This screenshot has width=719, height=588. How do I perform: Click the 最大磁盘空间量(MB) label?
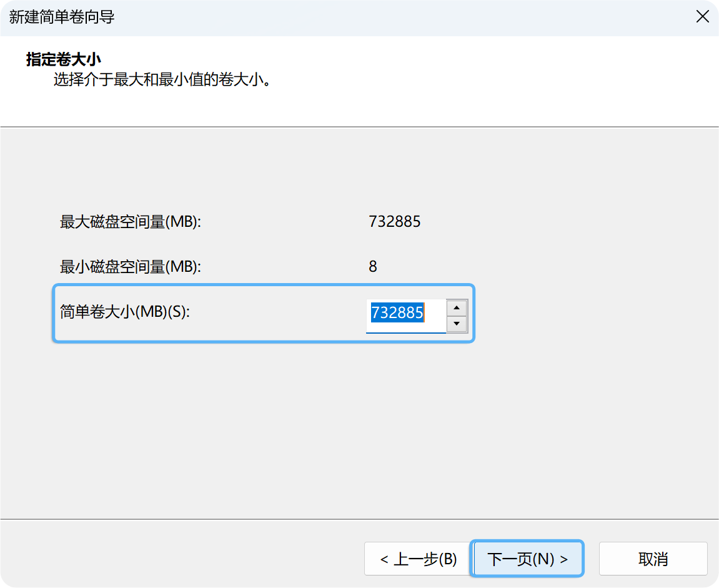pyautogui.click(x=130, y=222)
